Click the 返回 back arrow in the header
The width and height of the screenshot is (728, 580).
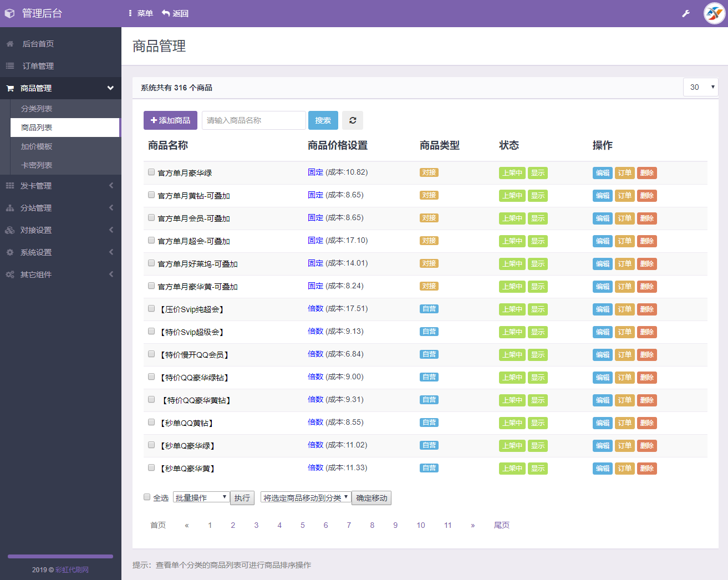pyautogui.click(x=175, y=13)
